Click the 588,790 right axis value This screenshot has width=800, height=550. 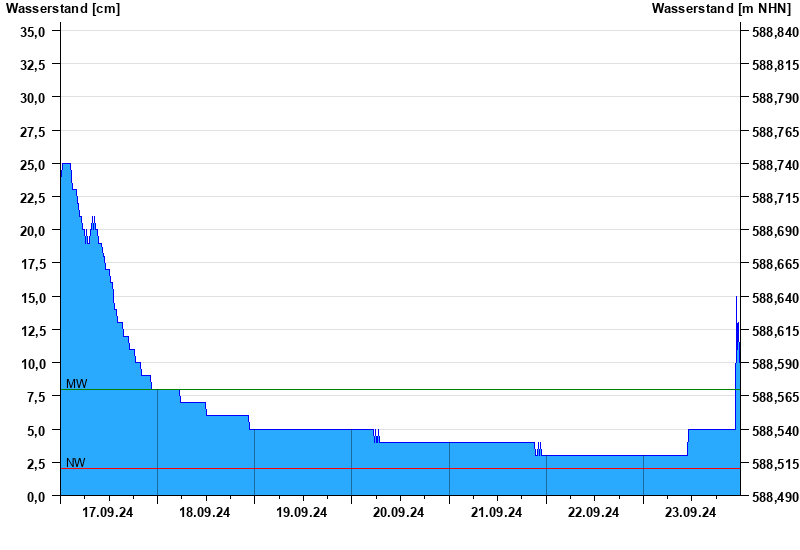click(x=775, y=98)
